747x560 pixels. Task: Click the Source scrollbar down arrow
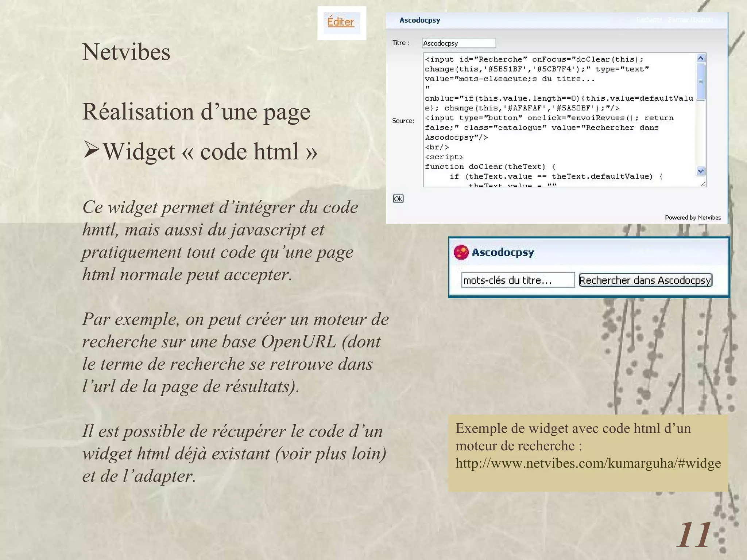[701, 171]
